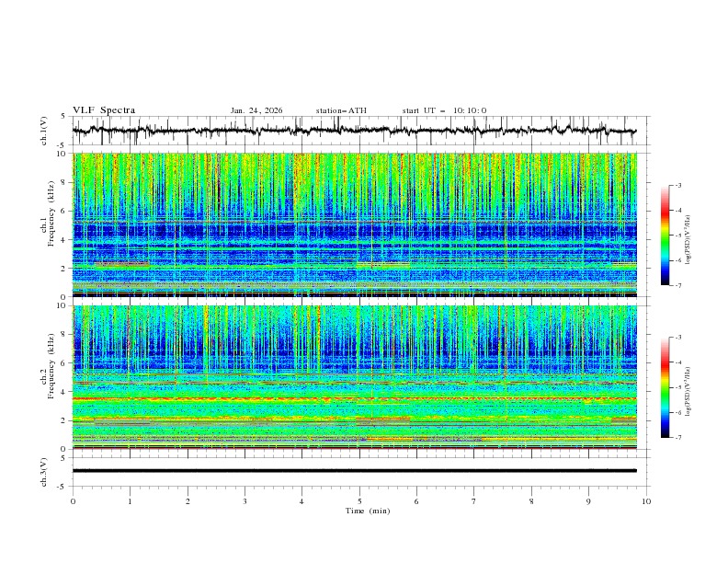Select the "start UT = 10:10:0" text
The image size is (728, 563).
point(444,110)
